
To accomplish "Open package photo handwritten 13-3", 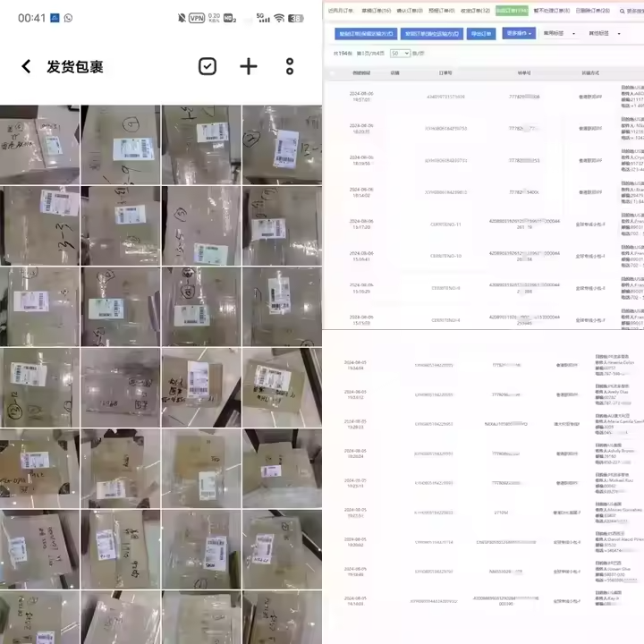I will coord(39,225).
